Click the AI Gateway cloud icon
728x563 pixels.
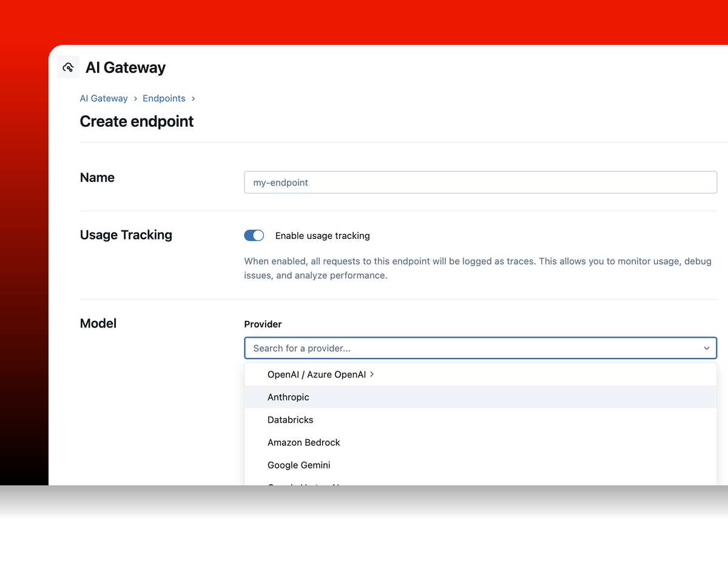point(68,67)
